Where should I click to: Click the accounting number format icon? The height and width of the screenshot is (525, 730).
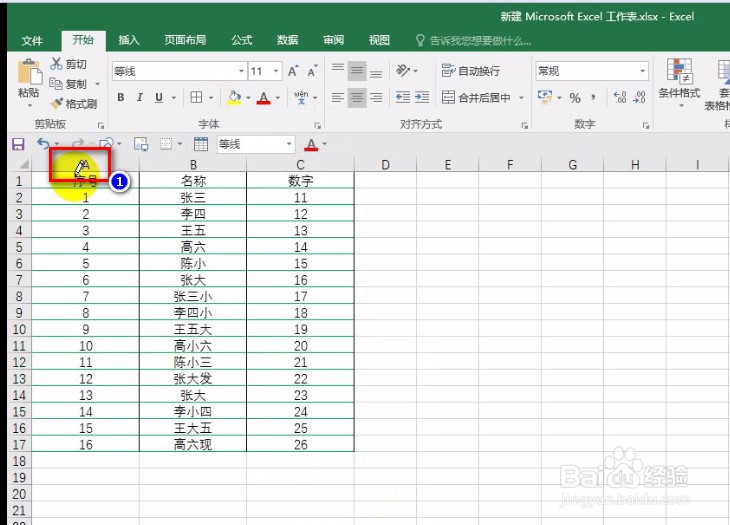coord(545,97)
